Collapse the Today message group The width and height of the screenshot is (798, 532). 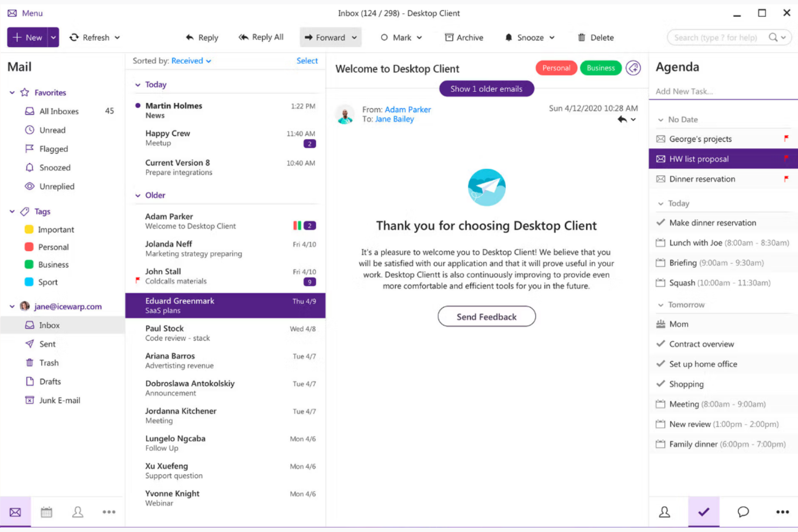[138, 85]
